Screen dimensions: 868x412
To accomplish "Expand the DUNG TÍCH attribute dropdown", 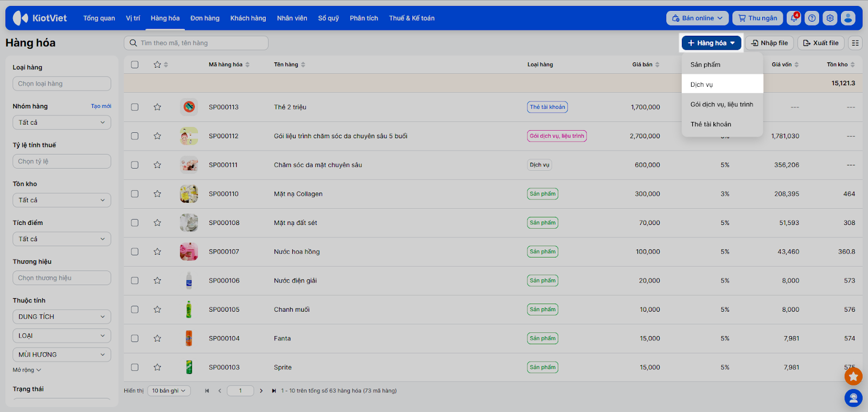I will pos(61,317).
